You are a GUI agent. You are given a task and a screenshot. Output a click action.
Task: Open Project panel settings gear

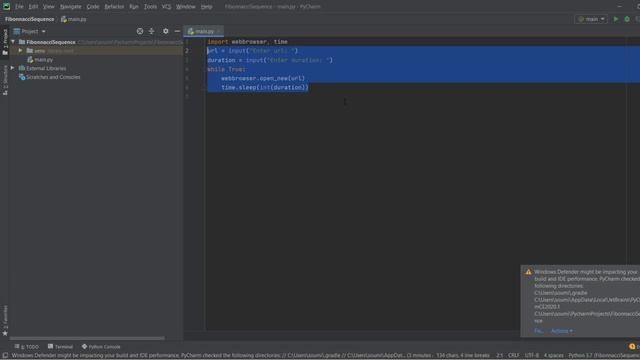pos(165,31)
